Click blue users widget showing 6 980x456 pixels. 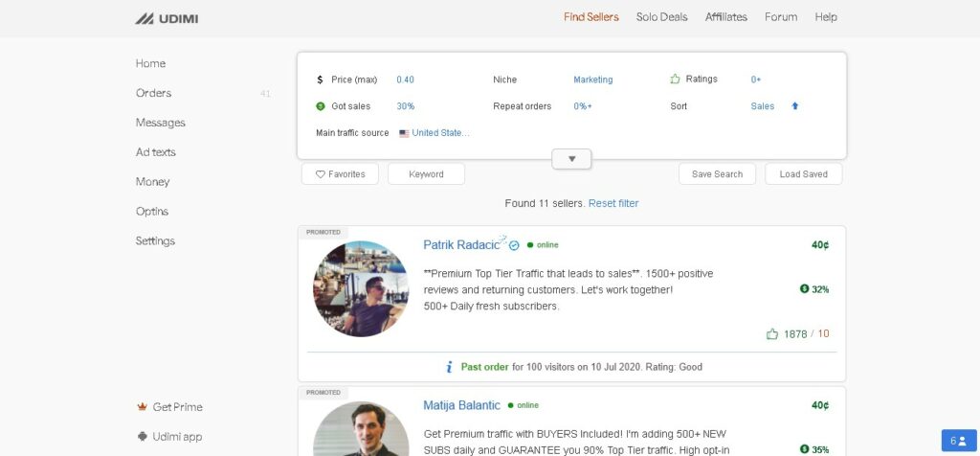pyautogui.click(x=959, y=441)
